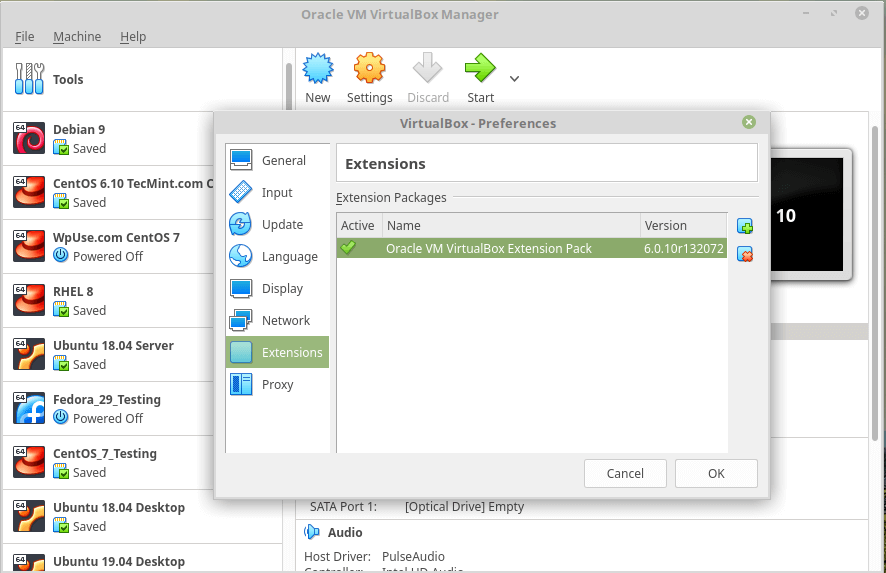
Task: Remove selected extension package icon
Action: tap(745, 254)
